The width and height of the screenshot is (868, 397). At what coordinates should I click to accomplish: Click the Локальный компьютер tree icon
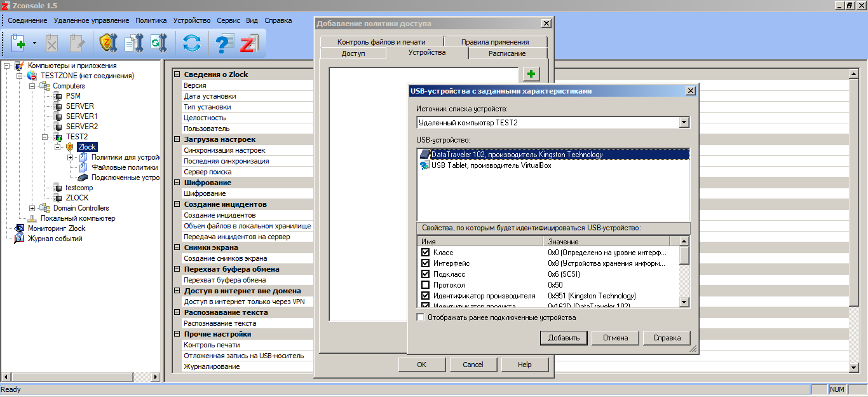32,218
